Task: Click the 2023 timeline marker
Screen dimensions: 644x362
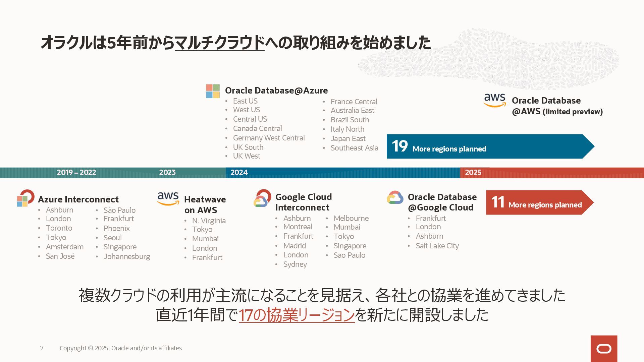Action: [x=167, y=173]
